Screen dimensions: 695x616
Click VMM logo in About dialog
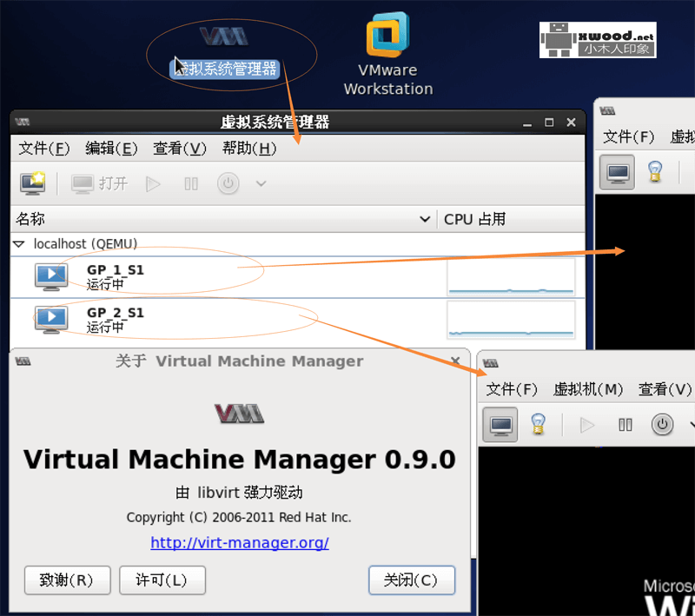(240, 414)
